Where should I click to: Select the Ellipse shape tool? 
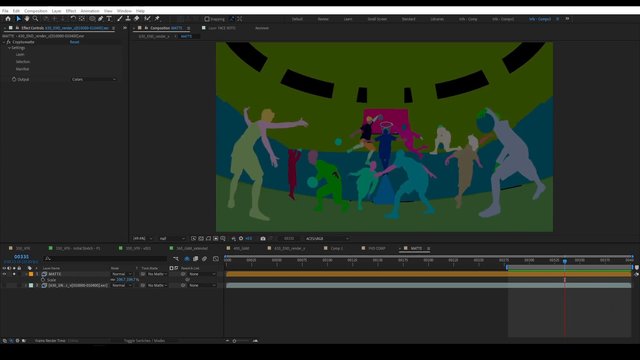pos(92,19)
